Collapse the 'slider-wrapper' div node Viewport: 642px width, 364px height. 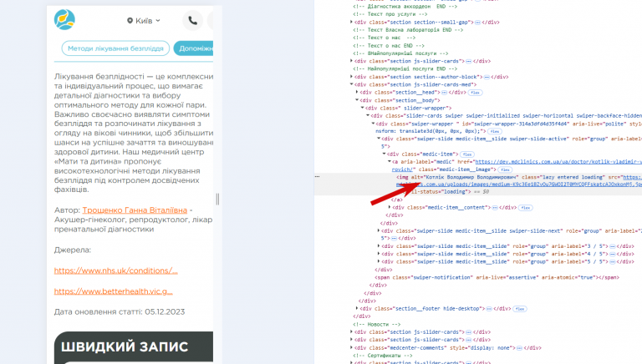pyautogui.click(x=362, y=108)
